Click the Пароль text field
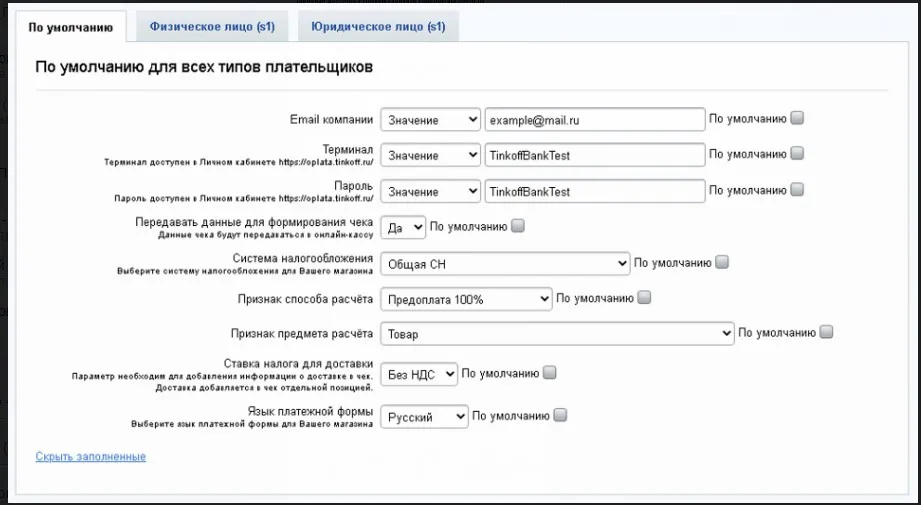 [594, 191]
